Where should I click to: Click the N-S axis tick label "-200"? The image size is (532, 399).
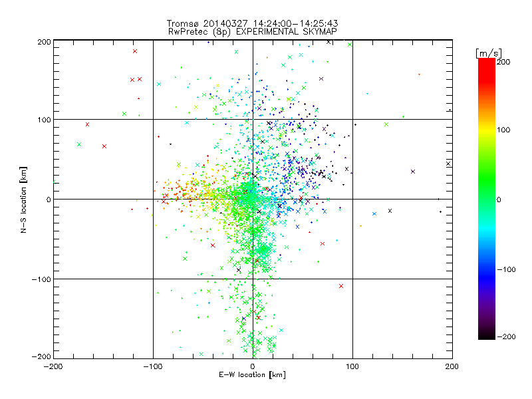click(41, 356)
